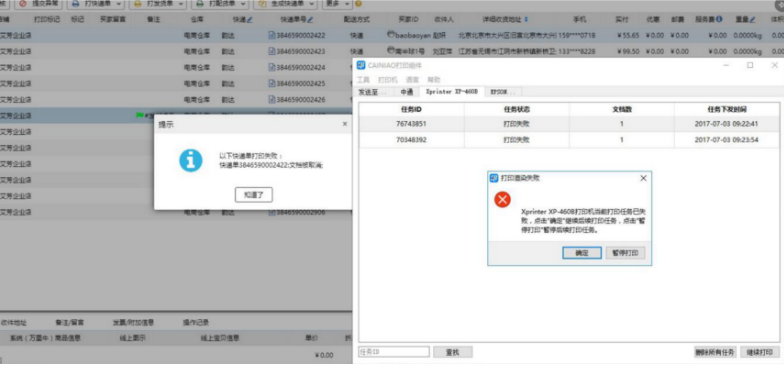Viewport: 784px width, 369px height.
Task: Click the yellow printer icon of 打发货单
Action: pyautogui.click(x=138, y=4)
